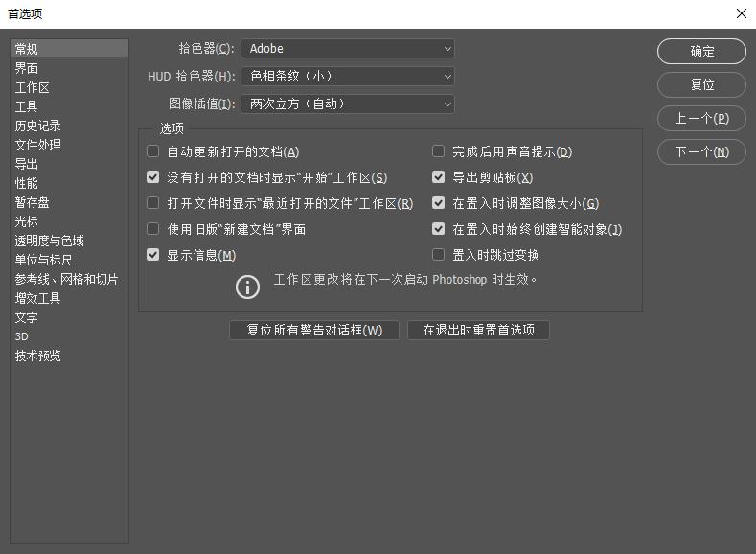Disable 导出剪贴板(X) checkbox
The height and width of the screenshot is (554, 756).
click(438, 177)
